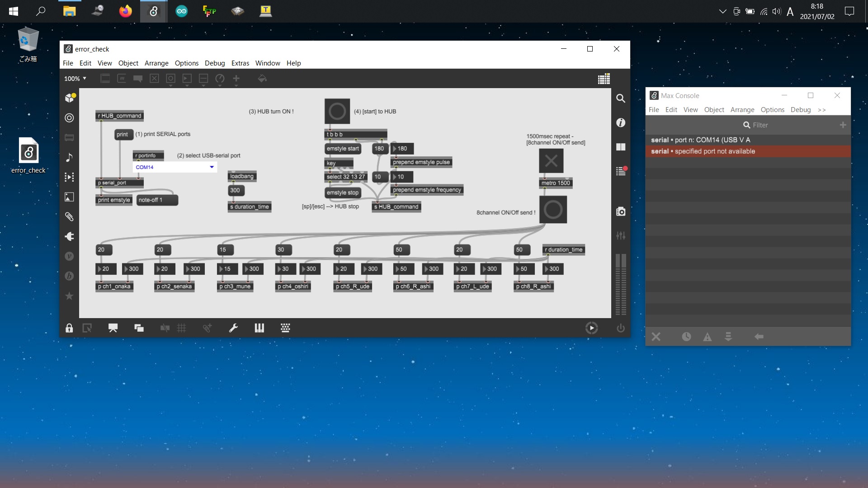Toggle the patcher grid display icon
The image size is (868, 488).
181,328
